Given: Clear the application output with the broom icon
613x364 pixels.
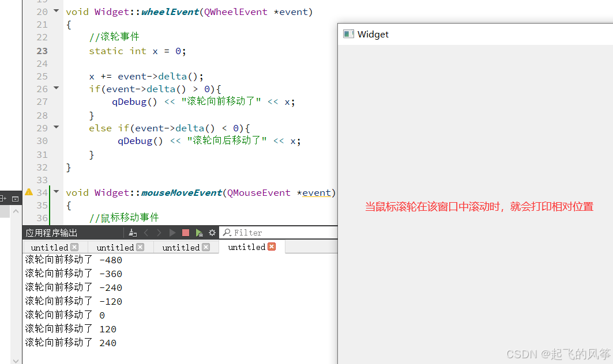Looking at the screenshot, I should 133,233.
